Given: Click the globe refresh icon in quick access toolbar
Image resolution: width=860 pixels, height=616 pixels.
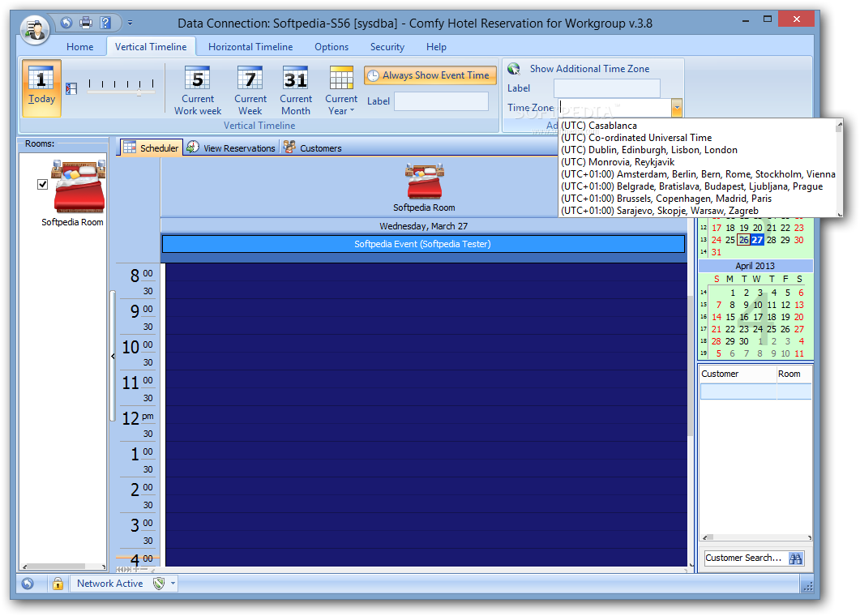Looking at the screenshot, I should pyautogui.click(x=66, y=23).
